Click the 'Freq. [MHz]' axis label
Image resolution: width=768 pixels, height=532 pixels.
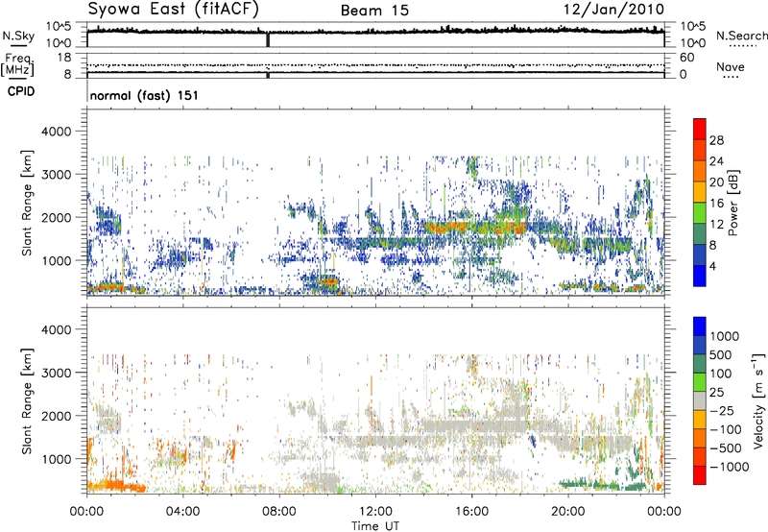pos(18,65)
